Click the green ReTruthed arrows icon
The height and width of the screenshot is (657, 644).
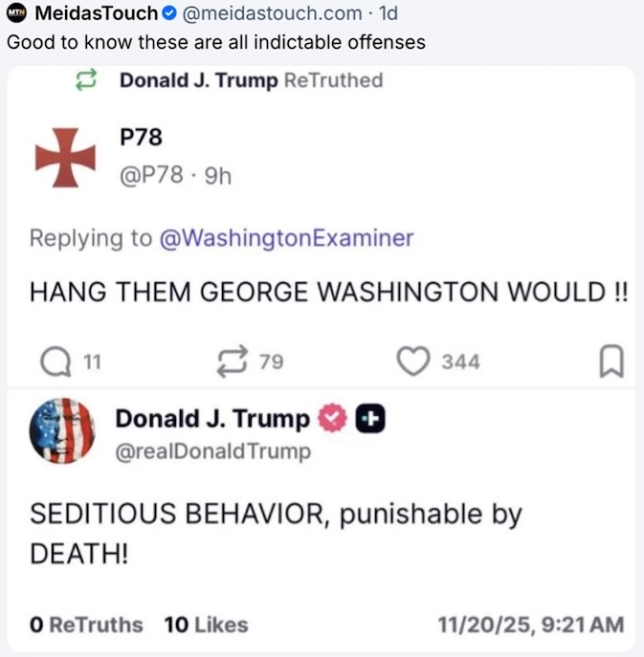(86, 79)
